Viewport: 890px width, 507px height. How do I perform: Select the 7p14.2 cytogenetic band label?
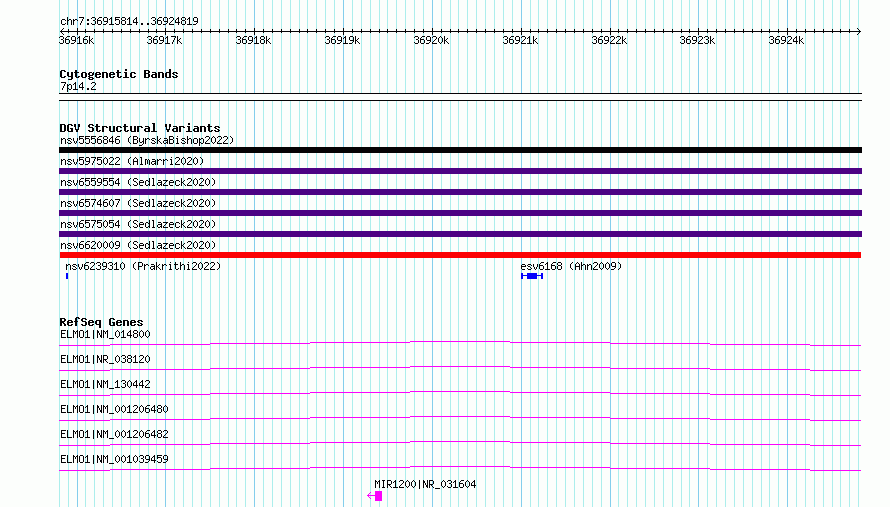(78, 86)
